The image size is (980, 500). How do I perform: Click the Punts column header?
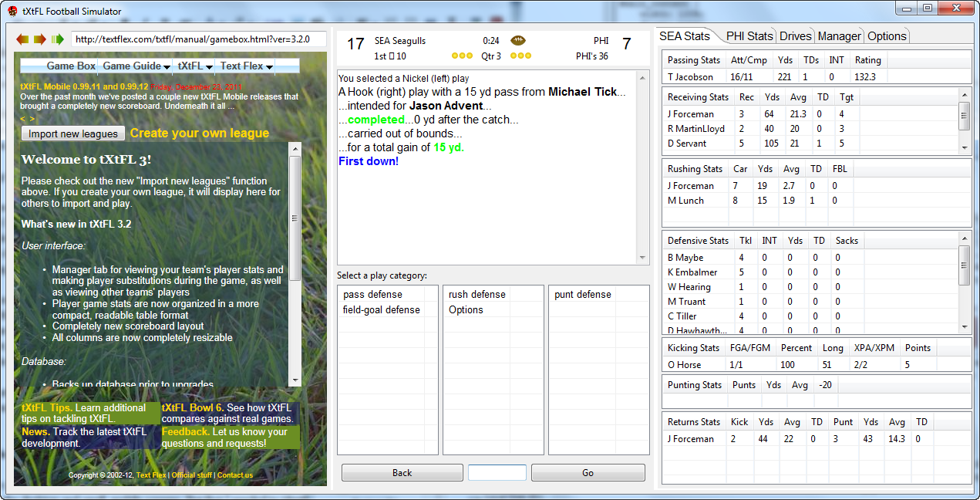coord(744,384)
